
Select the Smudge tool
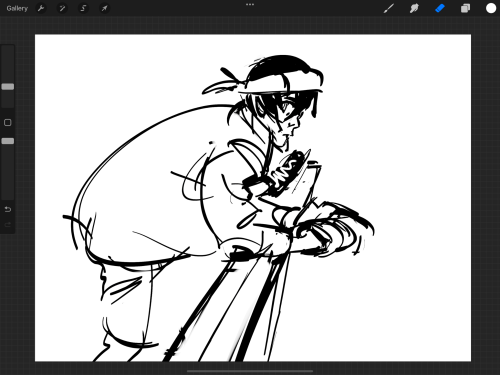414,8
